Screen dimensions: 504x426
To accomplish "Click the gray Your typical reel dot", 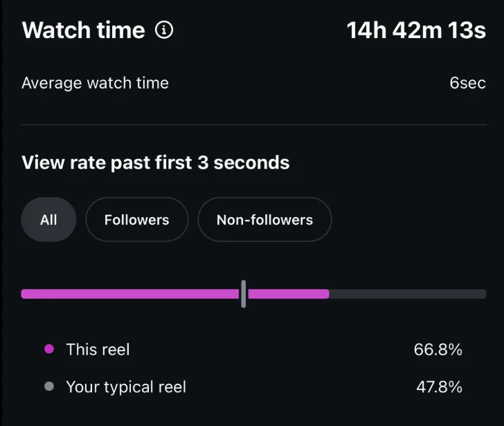I will coord(49,387).
